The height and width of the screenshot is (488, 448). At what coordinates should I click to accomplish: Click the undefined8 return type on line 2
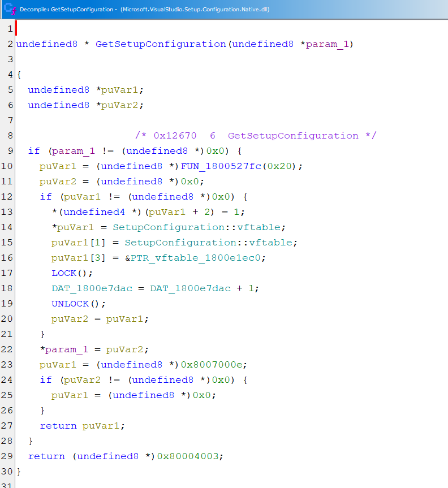(47, 44)
